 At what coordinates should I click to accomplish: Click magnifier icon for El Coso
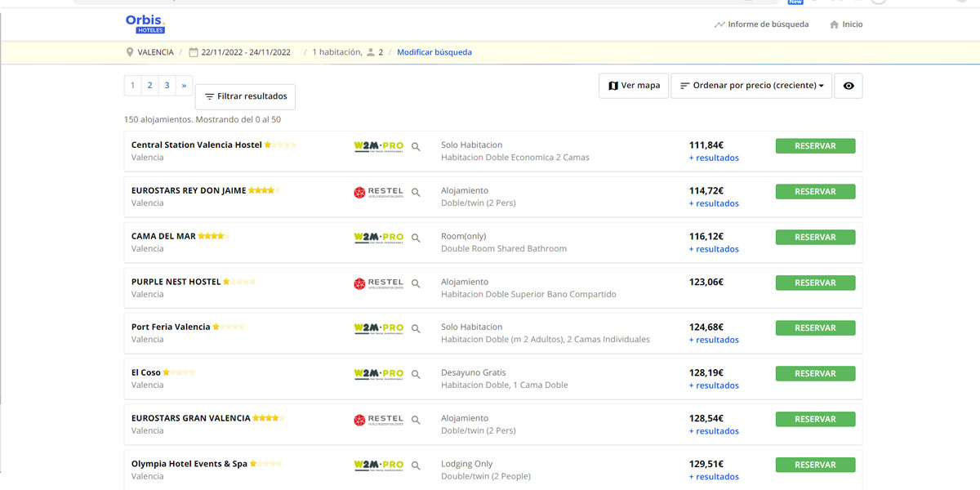(x=416, y=375)
